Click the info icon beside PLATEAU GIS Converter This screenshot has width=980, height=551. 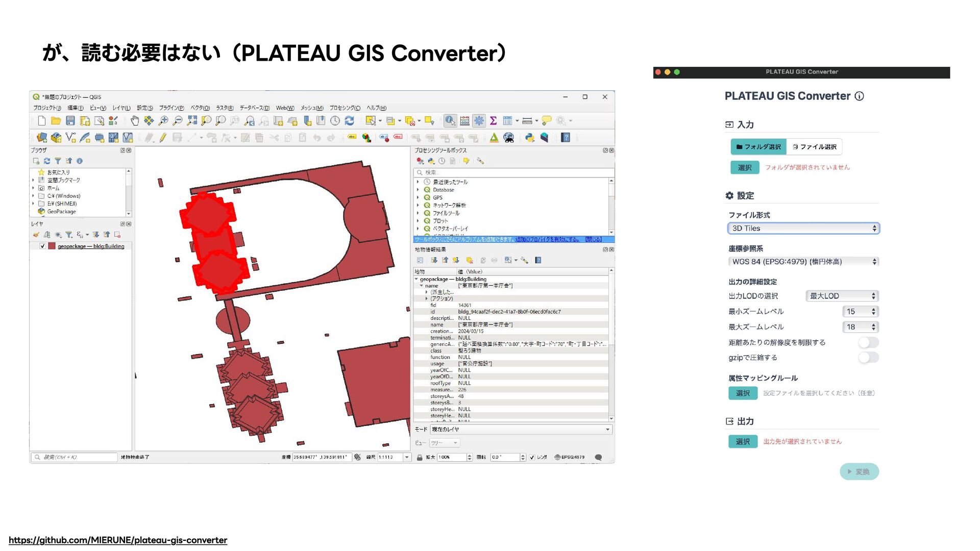(860, 96)
